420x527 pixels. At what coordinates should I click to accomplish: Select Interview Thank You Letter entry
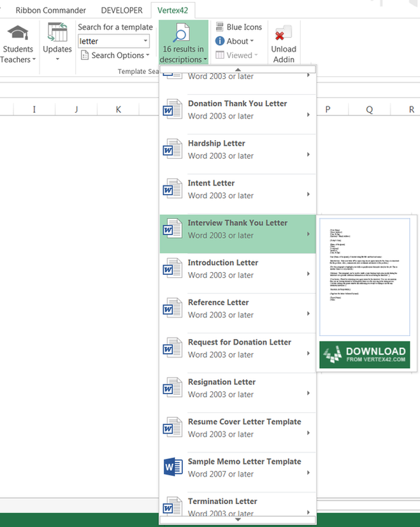pos(238,234)
